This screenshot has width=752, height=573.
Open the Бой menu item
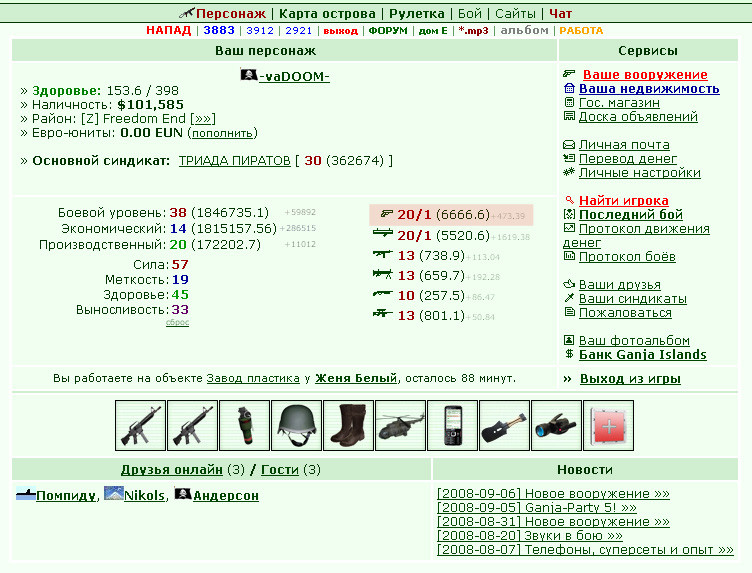(470, 13)
